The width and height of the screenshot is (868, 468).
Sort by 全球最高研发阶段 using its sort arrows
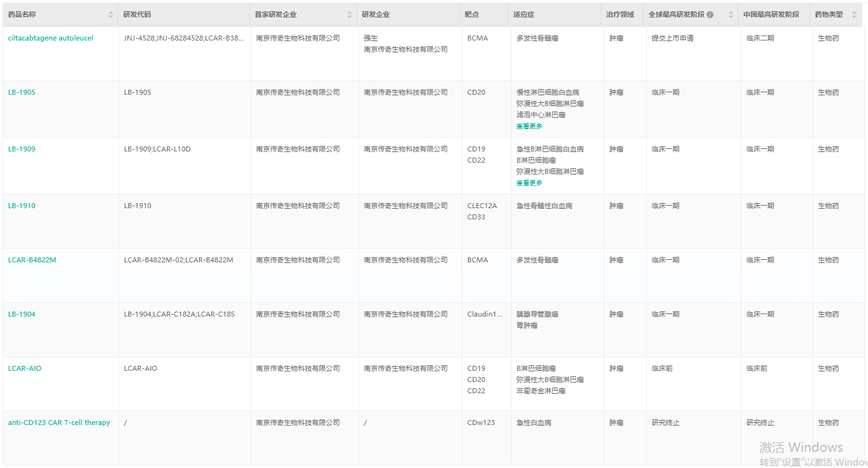(731, 14)
